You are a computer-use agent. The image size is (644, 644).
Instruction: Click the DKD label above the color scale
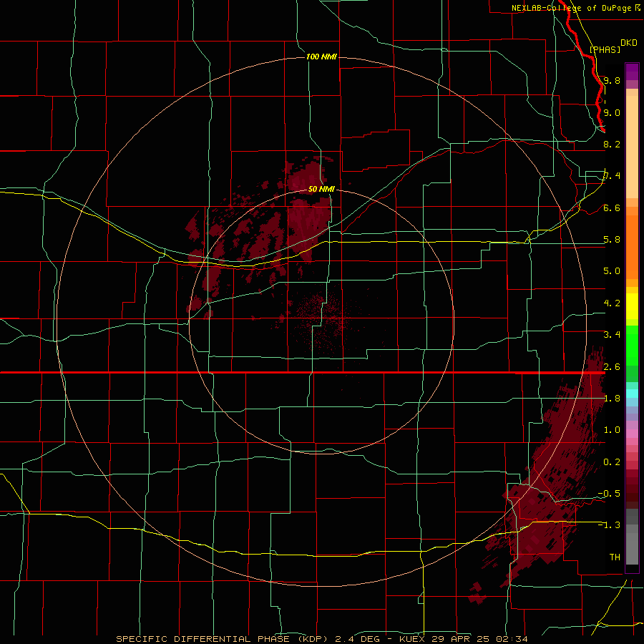[629, 43]
